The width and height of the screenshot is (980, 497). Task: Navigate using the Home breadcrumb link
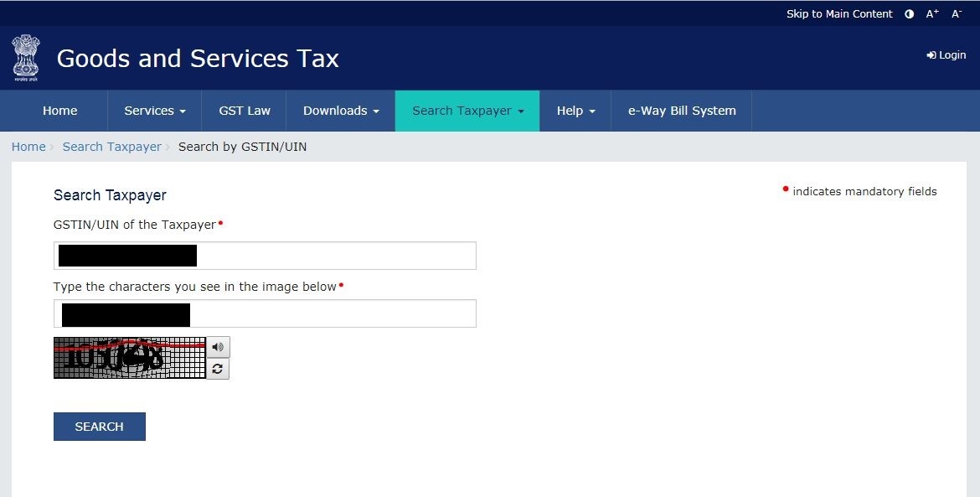coord(28,147)
